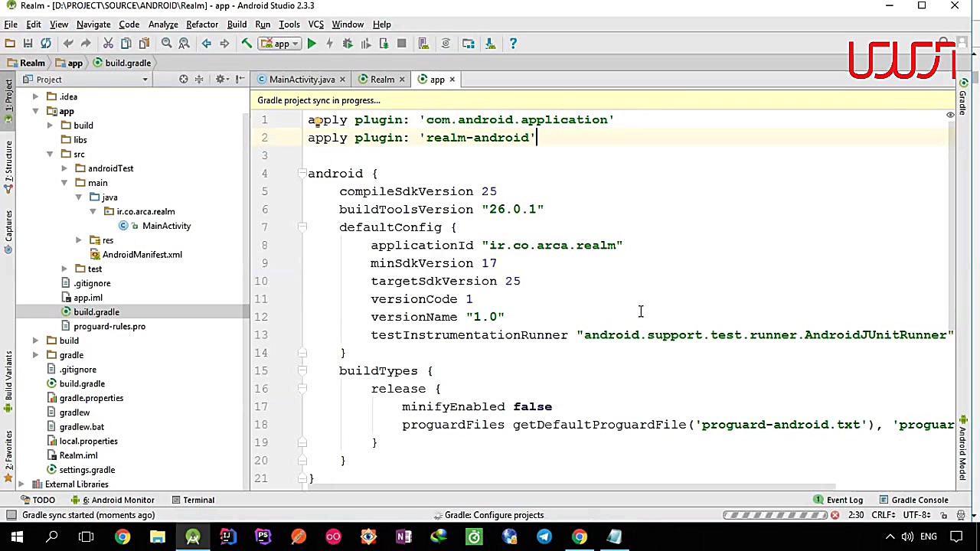
Task: Click the Save All floppy disk icon
Action: click(x=28, y=44)
